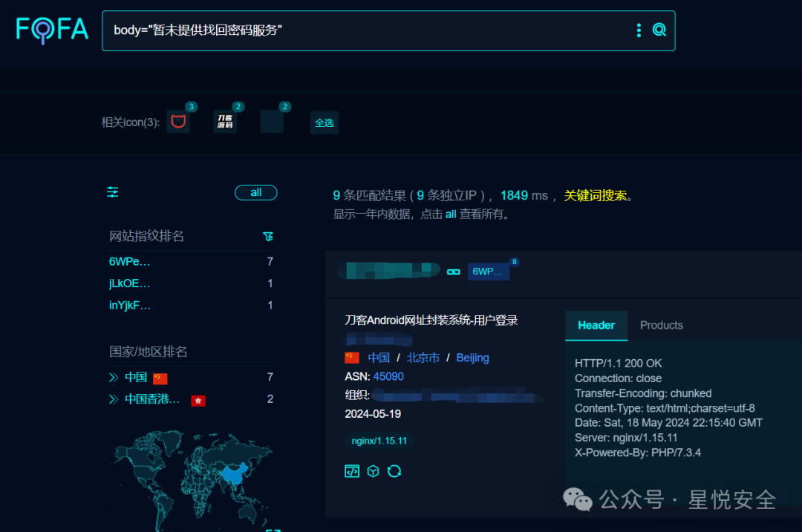This screenshot has height=532, width=802.
Task: Open the three-dot search options menu
Action: tap(639, 30)
